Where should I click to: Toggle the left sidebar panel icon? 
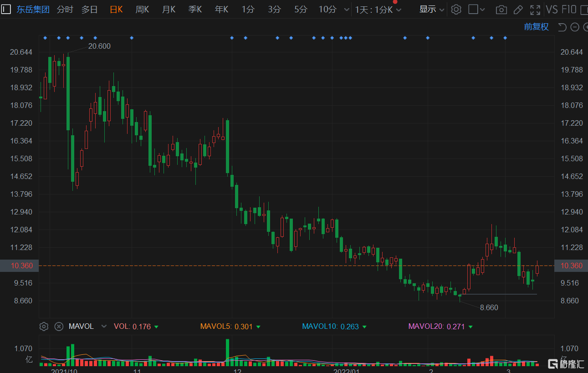[x=6, y=9]
